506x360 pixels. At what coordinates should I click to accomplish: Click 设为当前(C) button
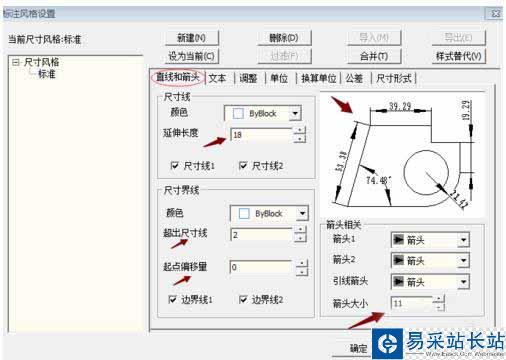(192, 56)
